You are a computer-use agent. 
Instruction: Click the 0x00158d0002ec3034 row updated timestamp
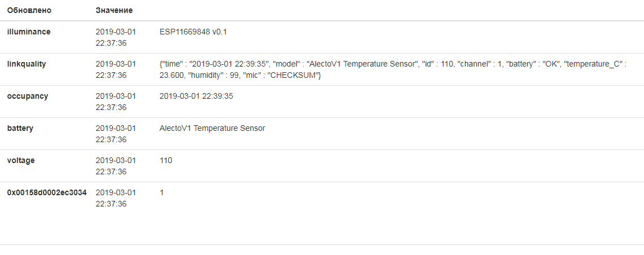116,198
